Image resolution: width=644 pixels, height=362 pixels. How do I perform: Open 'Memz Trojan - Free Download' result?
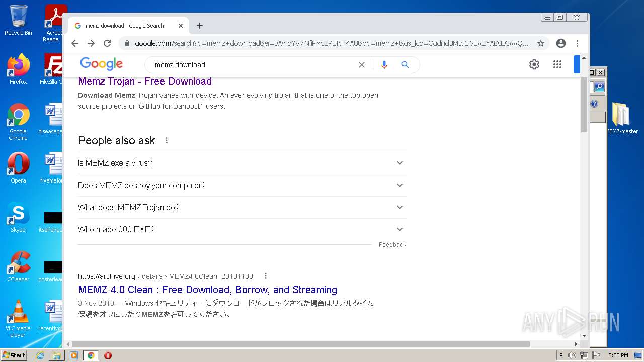click(145, 81)
